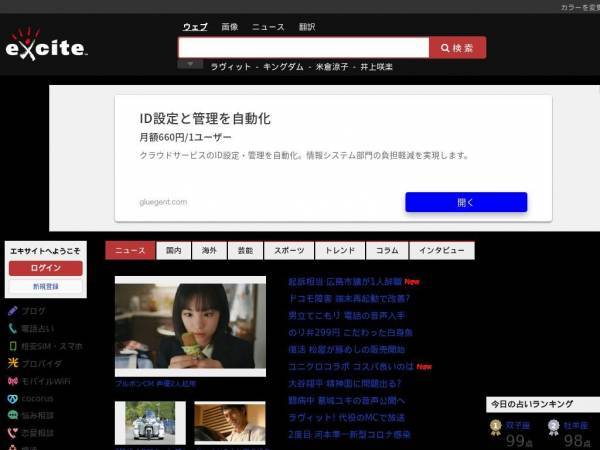Open ユニクロコラボ headline
This screenshot has width=600, height=450.
pyautogui.click(x=351, y=366)
